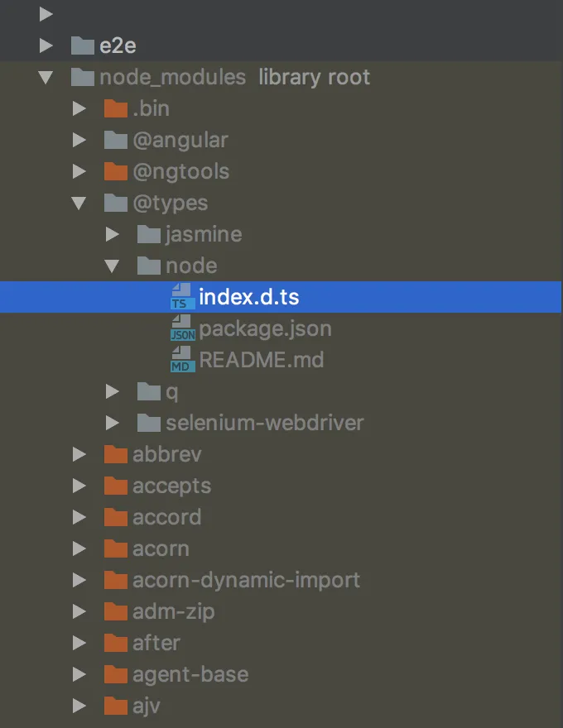
Task: Click the ajv folder icon
Action: pos(116,706)
